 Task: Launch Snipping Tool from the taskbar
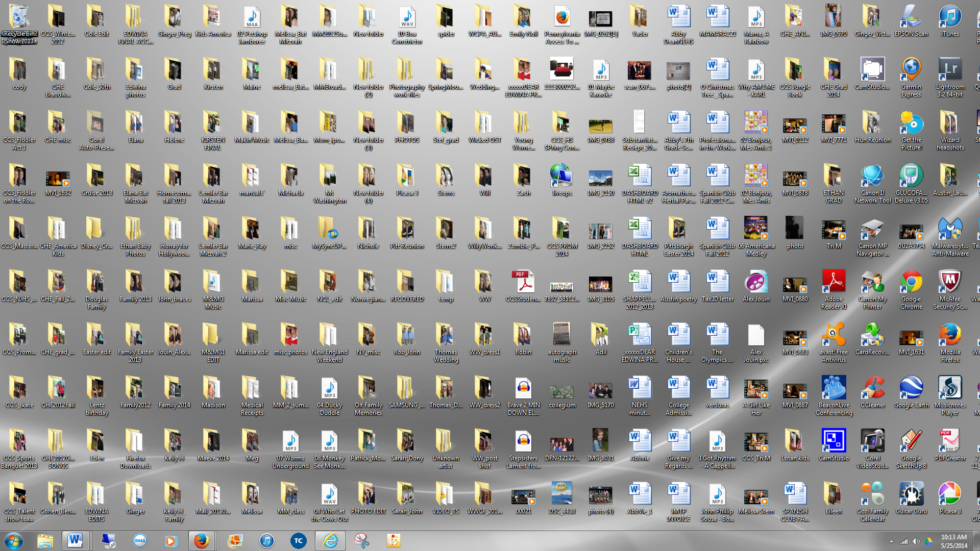pos(362,541)
